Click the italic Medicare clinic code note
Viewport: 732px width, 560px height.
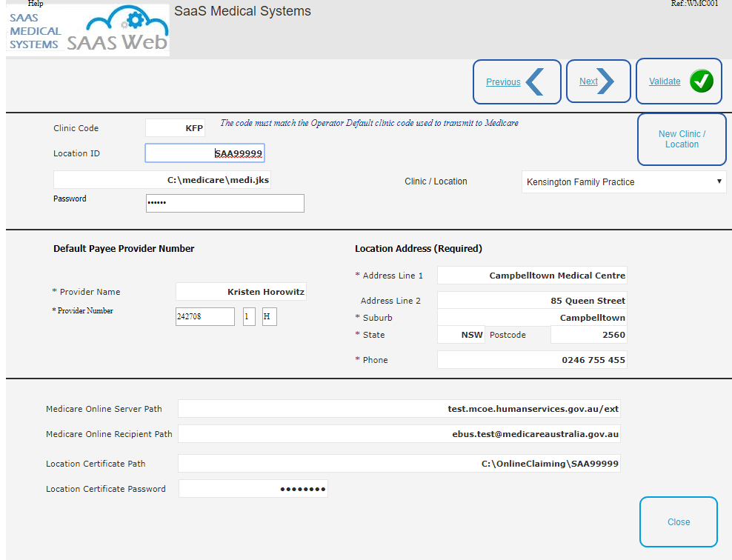(369, 123)
